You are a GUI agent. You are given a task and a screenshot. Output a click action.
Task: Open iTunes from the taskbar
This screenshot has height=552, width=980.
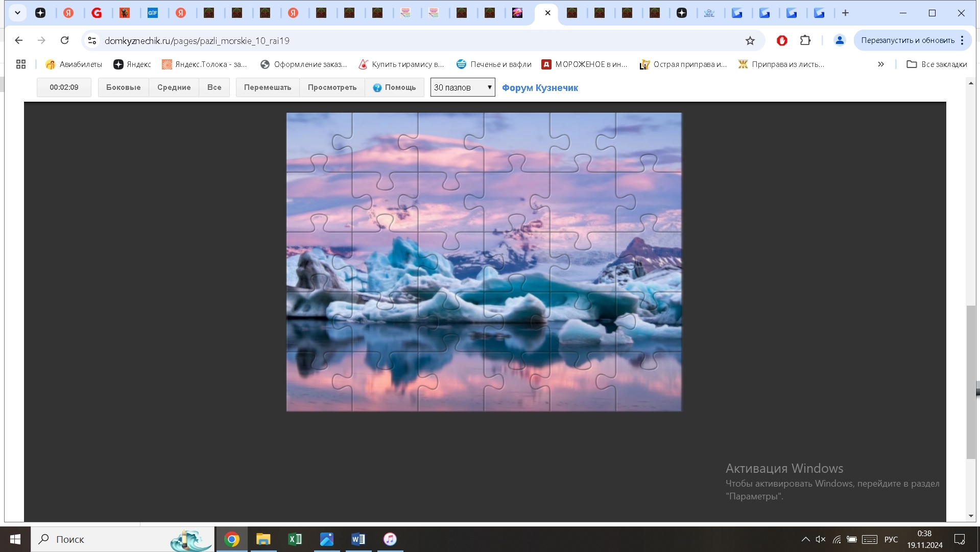coord(390,539)
